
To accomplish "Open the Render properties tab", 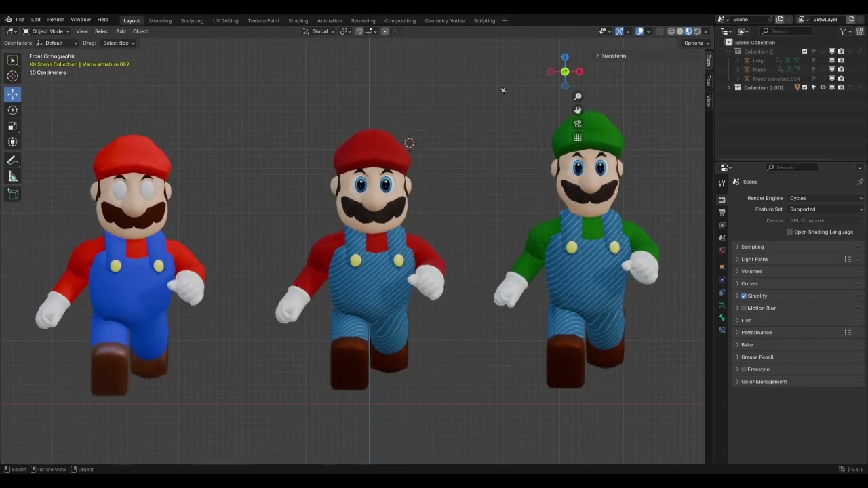I will 722,199.
